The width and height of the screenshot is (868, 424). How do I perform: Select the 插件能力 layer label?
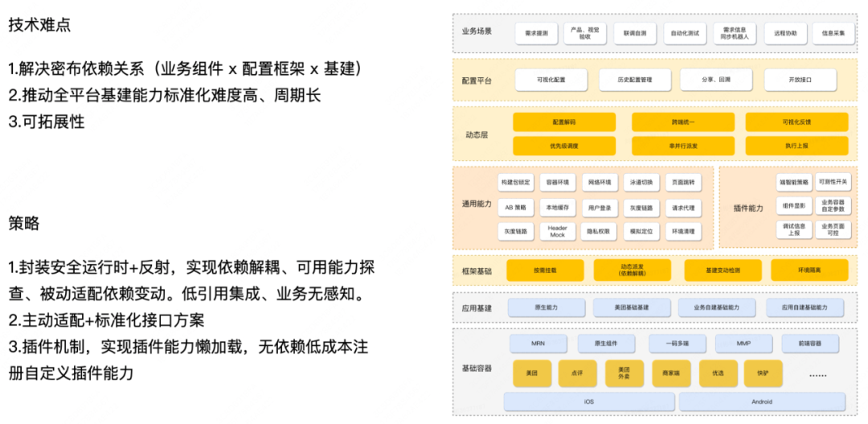[x=748, y=209]
